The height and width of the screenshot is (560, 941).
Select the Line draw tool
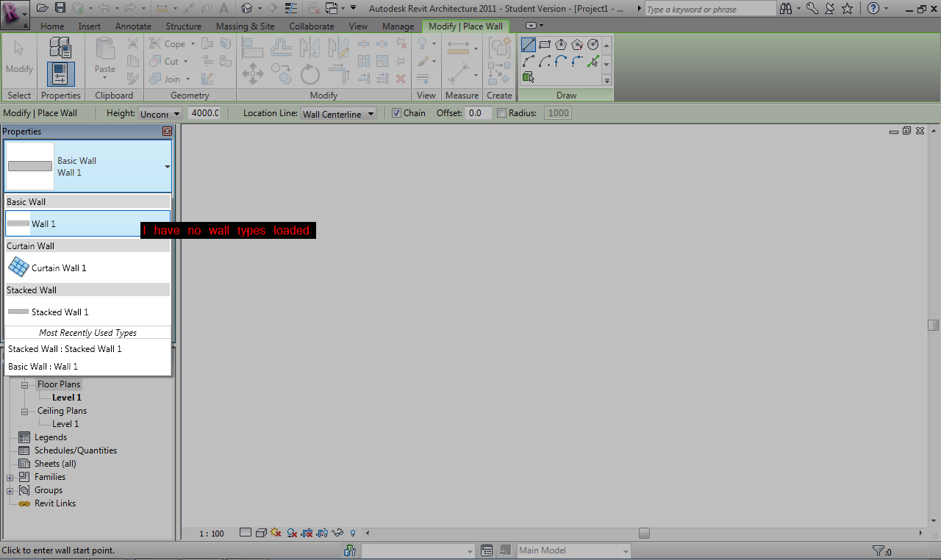529,44
